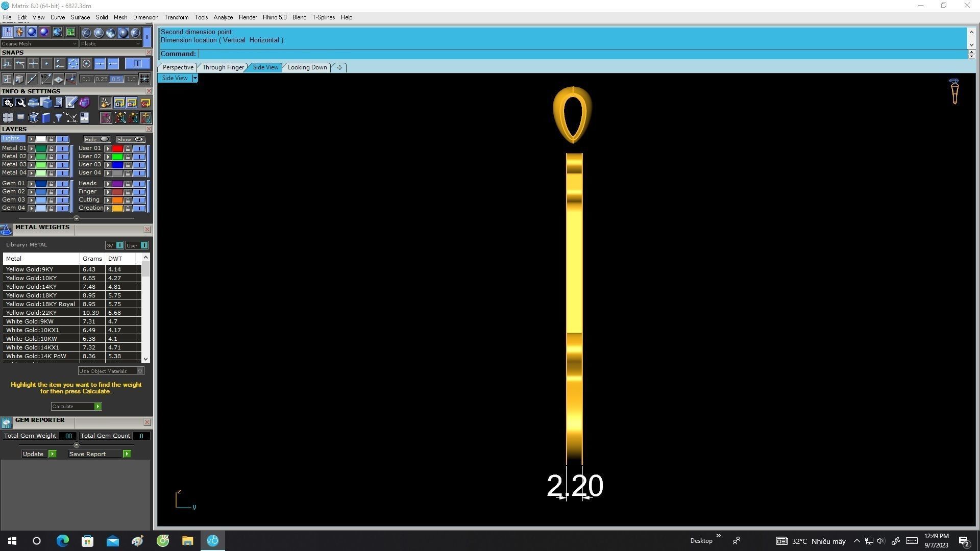Click the filter funnel icon in Info & Settings
This screenshot has height=551, width=980.
58,118
